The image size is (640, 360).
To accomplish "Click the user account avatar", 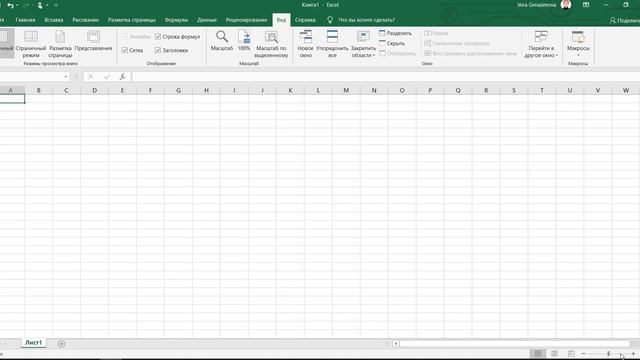I will point(566,5).
